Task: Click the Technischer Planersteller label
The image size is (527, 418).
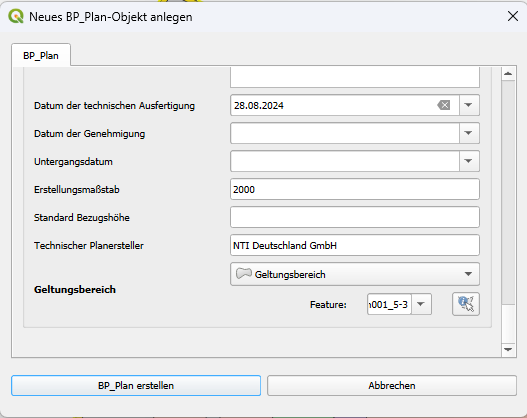Action: pyautogui.click(x=89, y=246)
